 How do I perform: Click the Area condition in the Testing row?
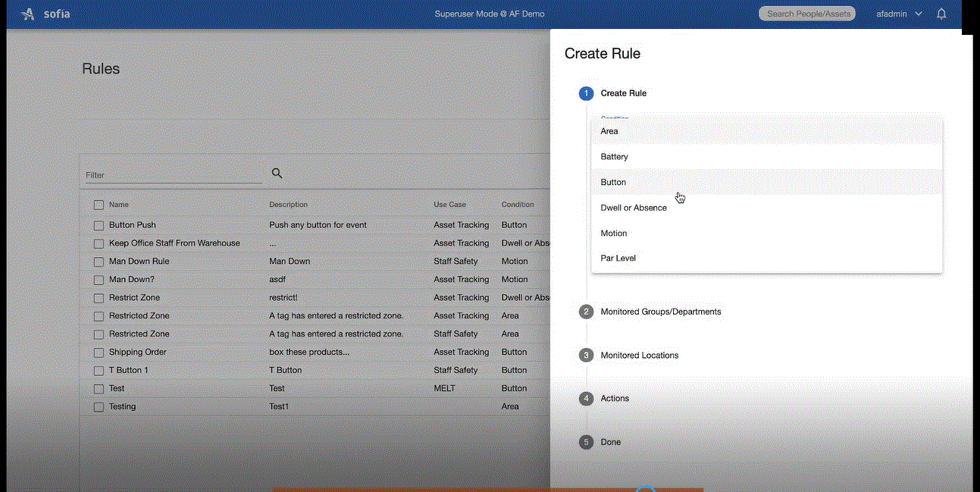point(510,407)
